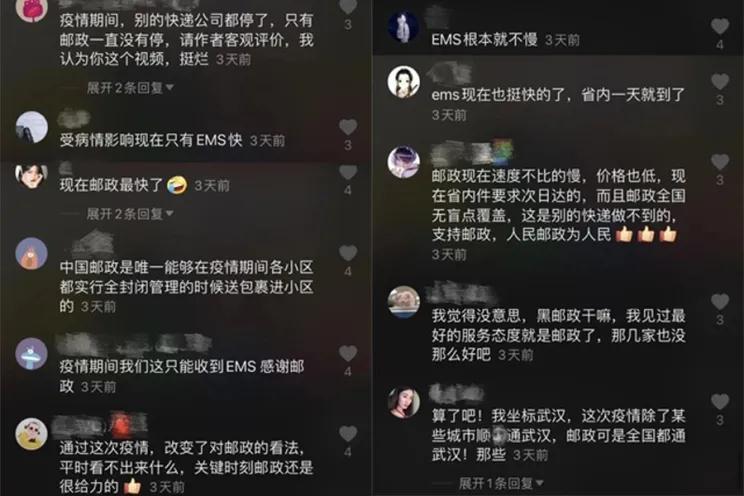The height and width of the screenshot is (496, 744).
Task: Tap comment text "我觉得没意思，黑邮政干嘛" to reply
Action: (558, 335)
